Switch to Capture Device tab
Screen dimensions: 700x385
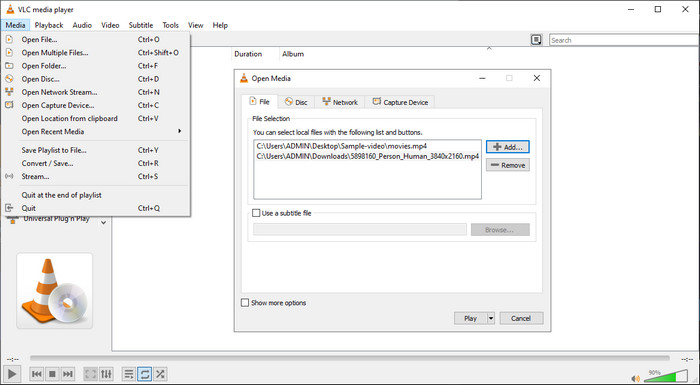tap(400, 102)
